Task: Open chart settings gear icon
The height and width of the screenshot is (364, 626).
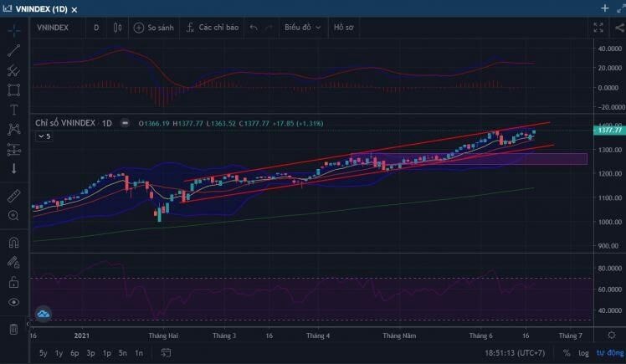Action: coord(611,336)
